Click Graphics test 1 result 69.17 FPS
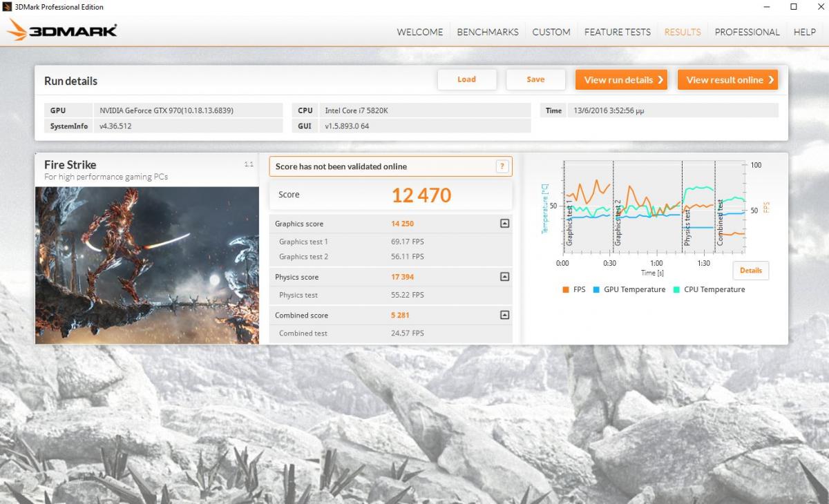Screen dimensions: 829x504 tap(408, 242)
